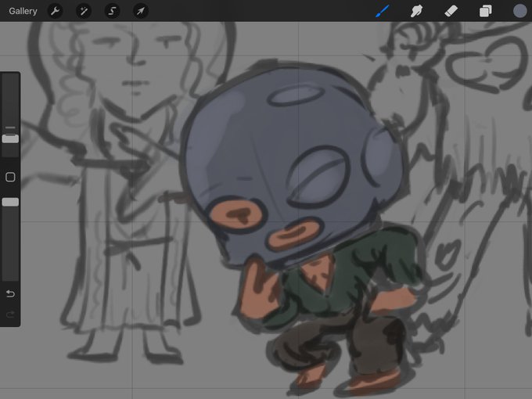Undo the last stroke
This screenshot has width=532, height=399.
click(x=10, y=294)
